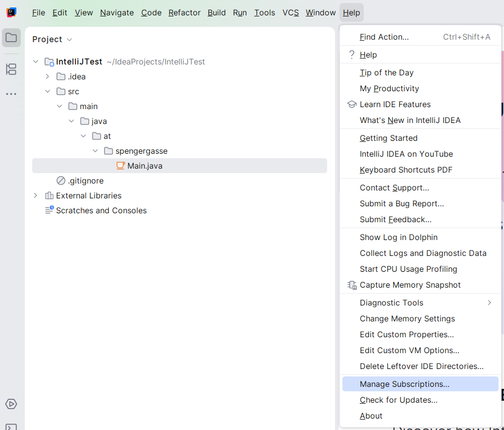504x430 pixels.
Task: Open the Project tool window folder icon
Action: [11, 38]
